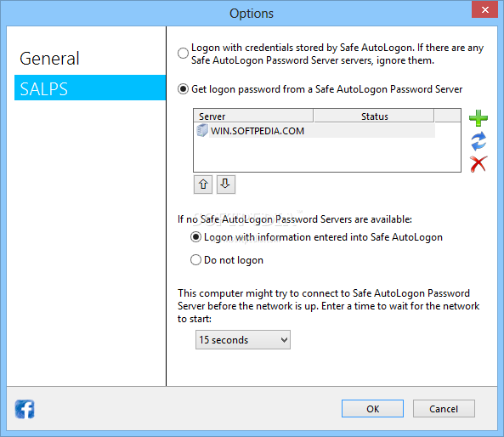The width and height of the screenshot is (504, 437).
Task: Close the Options dialog window
Action: (x=484, y=9)
